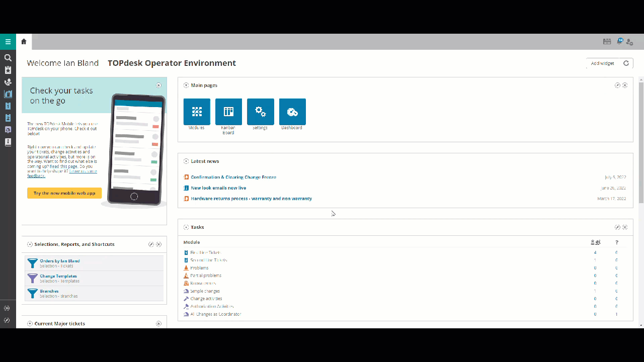Open the Dashboard tile
This screenshot has height=362, width=644.
[x=292, y=111]
